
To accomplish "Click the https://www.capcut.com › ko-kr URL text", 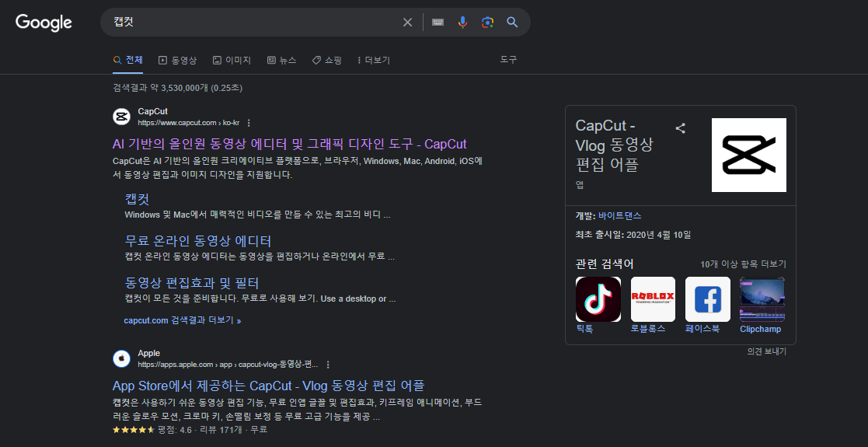I will (189, 122).
